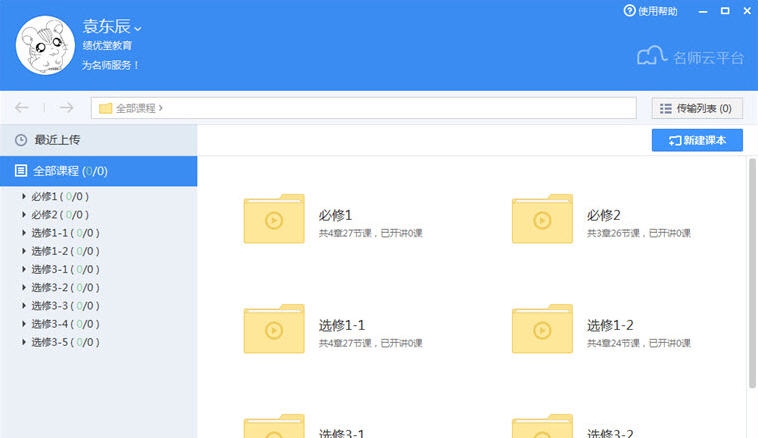Click the 必修1 folder title text
The image size is (758, 438).
coord(335,215)
